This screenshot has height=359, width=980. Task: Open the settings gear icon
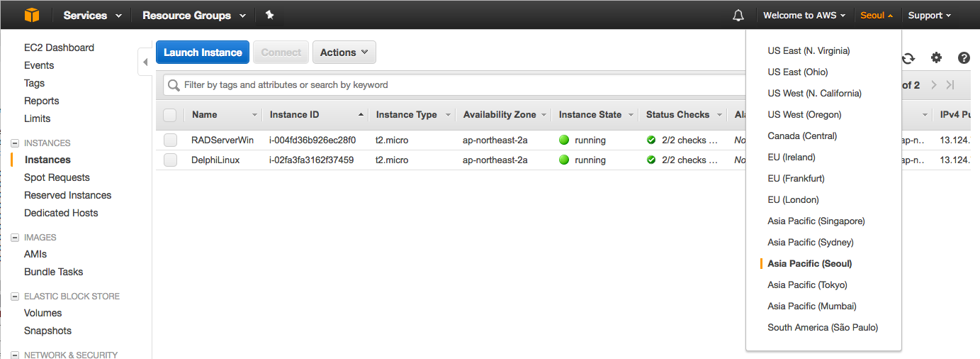[936, 58]
